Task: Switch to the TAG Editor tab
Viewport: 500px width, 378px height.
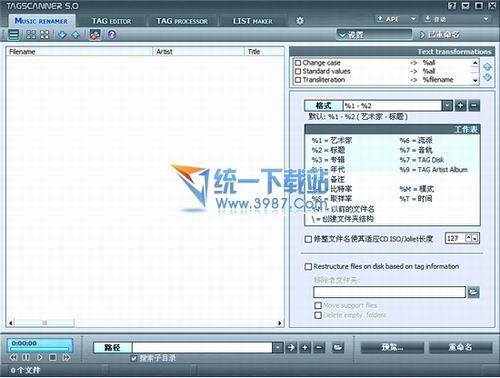Action: [111, 21]
